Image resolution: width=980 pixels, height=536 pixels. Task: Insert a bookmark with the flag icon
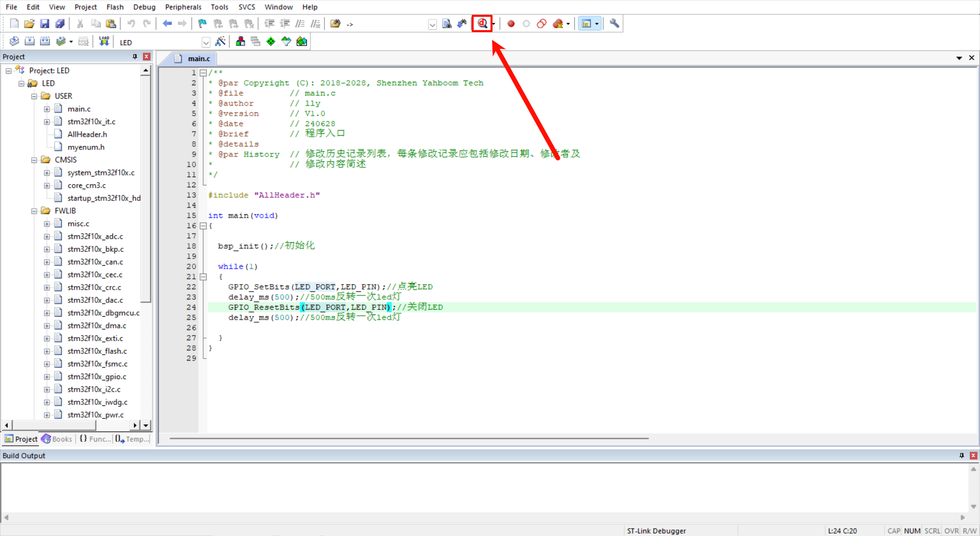click(203, 23)
